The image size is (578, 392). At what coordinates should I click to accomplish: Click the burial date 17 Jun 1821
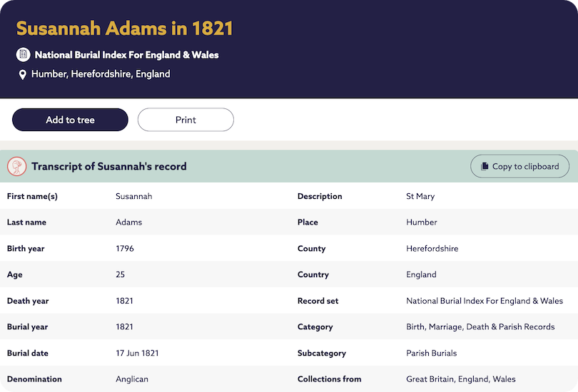click(137, 353)
